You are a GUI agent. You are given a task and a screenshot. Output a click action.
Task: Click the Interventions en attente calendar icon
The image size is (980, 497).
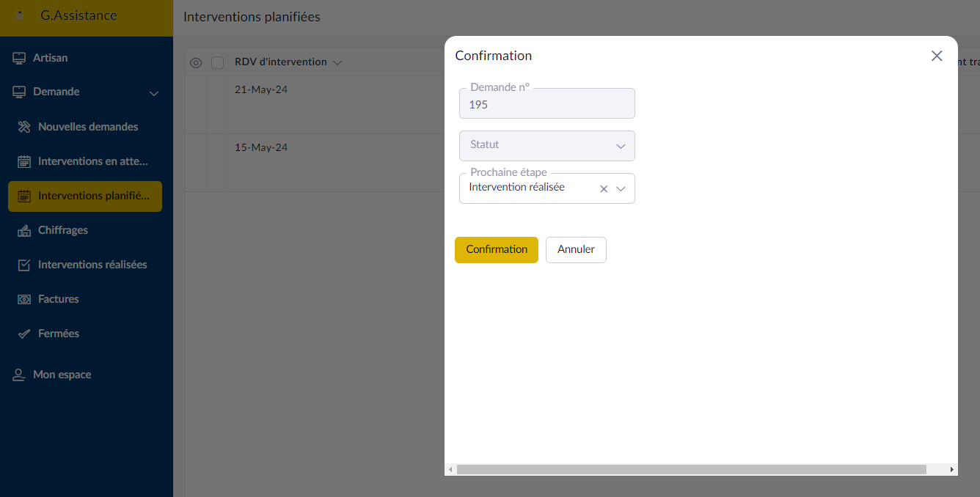pyautogui.click(x=24, y=161)
